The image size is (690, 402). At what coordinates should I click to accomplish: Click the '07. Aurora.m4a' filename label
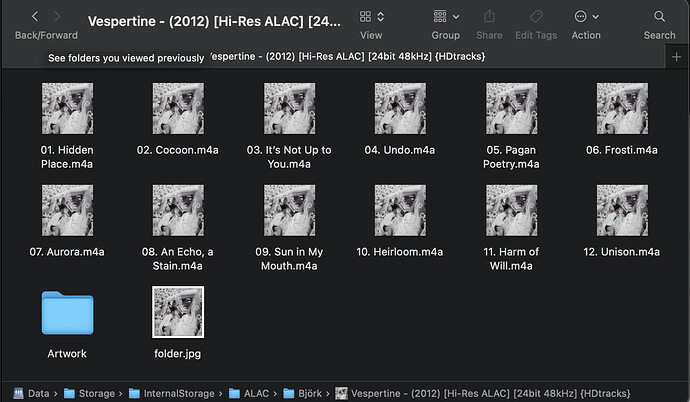67,252
